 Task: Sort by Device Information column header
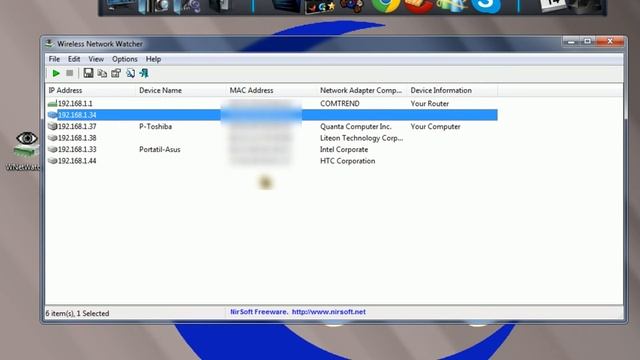pos(452,91)
